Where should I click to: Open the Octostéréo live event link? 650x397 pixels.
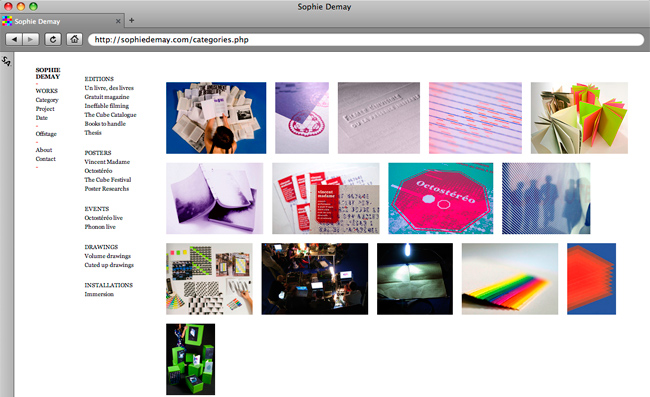point(104,218)
